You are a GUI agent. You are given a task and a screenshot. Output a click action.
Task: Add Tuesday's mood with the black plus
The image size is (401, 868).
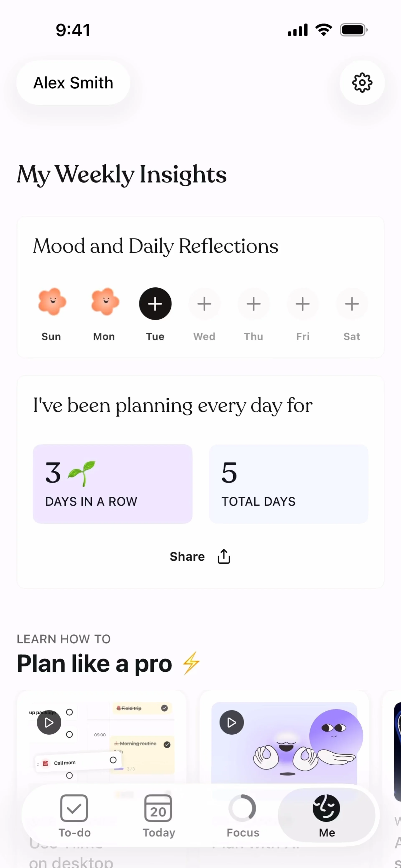click(x=155, y=304)
